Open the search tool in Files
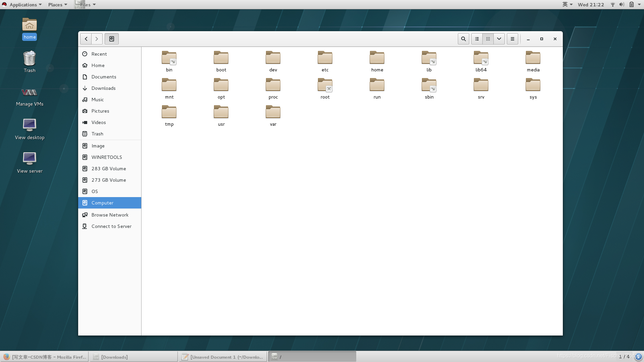This screenshot has height=362, width=644. [x=463, y=39]
